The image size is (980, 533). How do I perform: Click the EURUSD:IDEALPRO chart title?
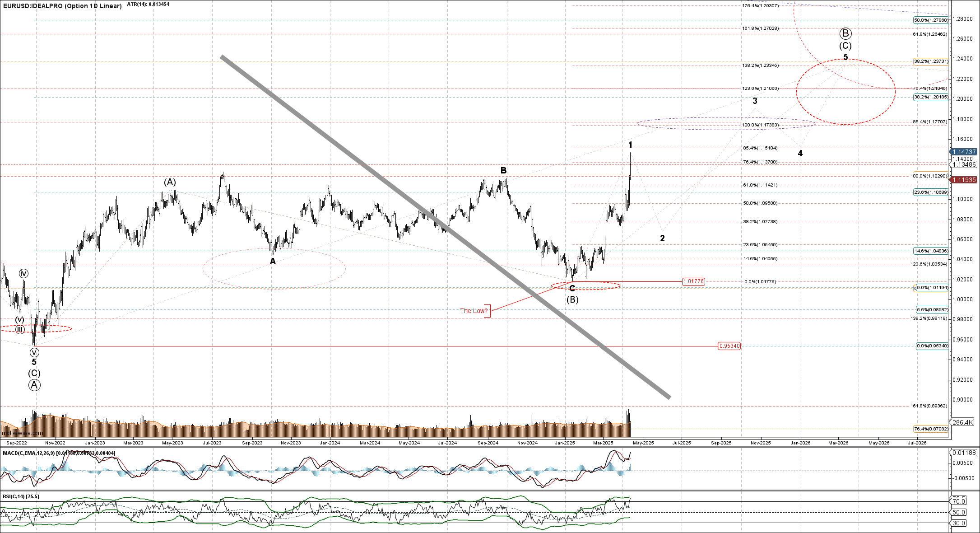point(62,6)
